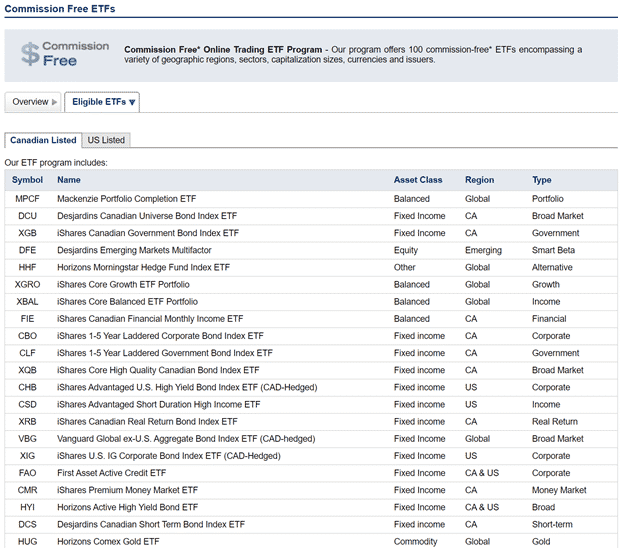Sort by the Name column header
Image resolution: width=624 pixels, height=548 pixels.
[69, 180]
